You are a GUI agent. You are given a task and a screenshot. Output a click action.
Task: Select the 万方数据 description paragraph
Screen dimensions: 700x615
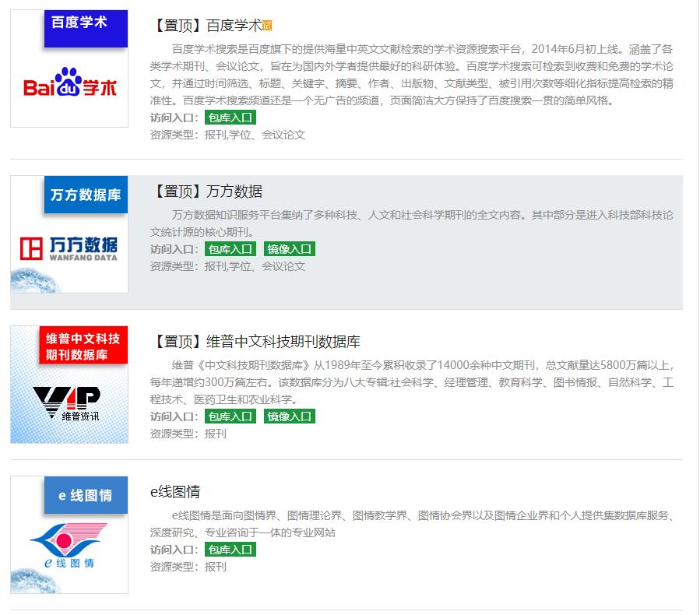pyautogui.click(x=412, y=223)
